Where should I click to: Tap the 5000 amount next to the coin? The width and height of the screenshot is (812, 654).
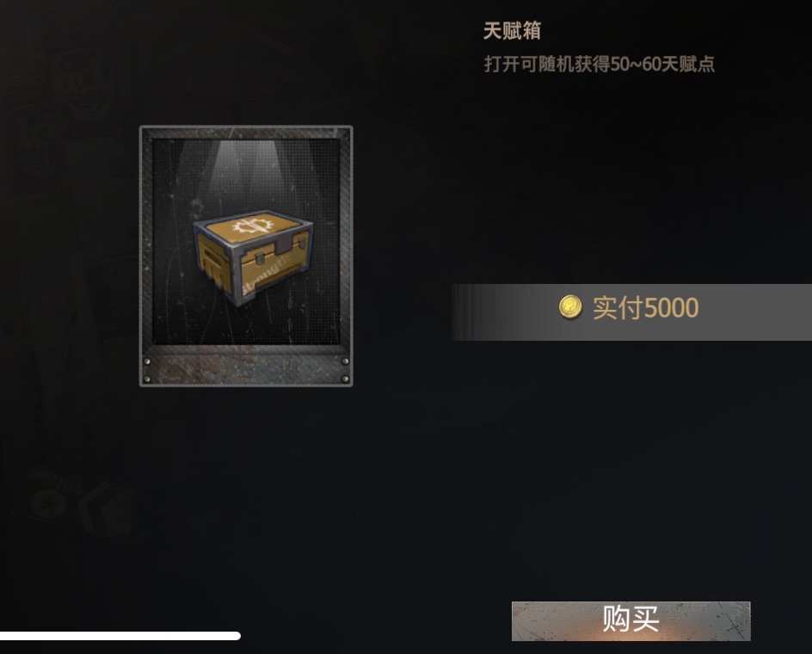672,308
